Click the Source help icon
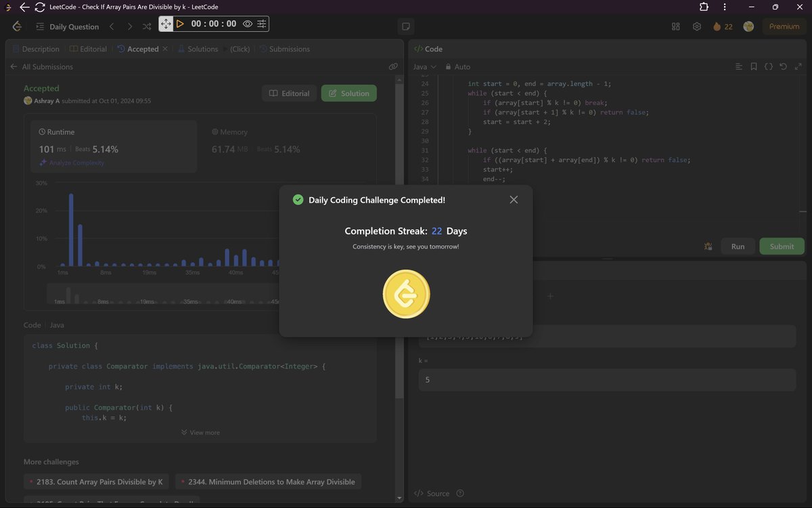The height and width of the screenshot is (508, 812). click(460, 493)
